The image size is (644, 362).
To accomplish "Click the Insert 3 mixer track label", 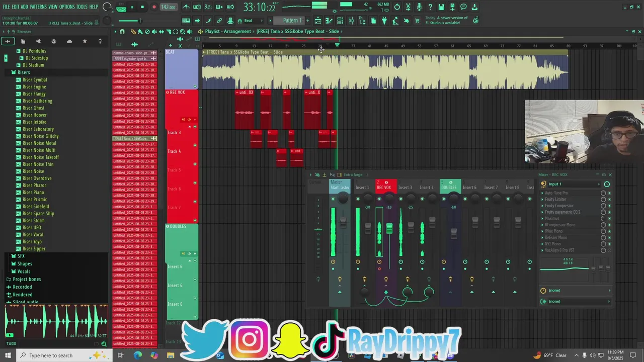I will tap(405, 188).
